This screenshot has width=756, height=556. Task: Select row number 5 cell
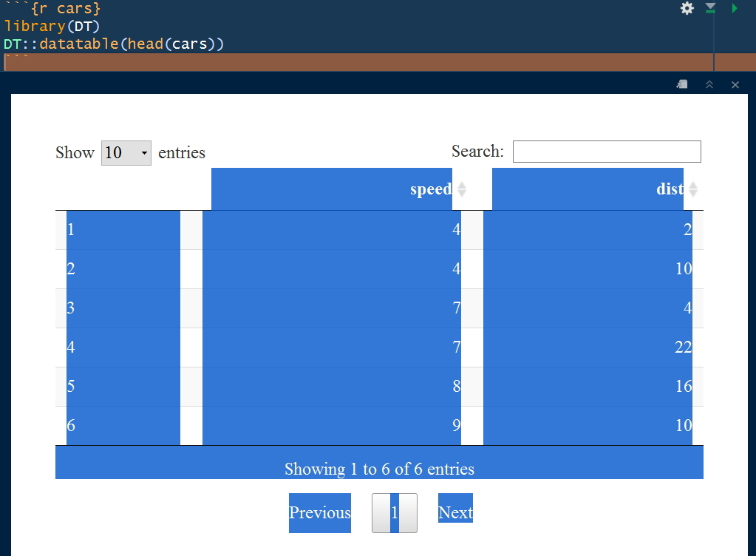pyautogui.click(x=123, y=386)
